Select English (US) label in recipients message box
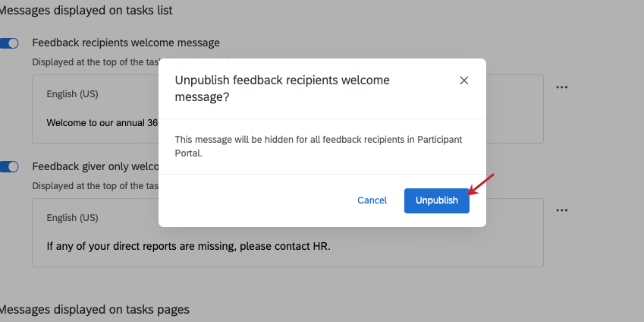Screen dimensions: 644x322 [72, 94]
